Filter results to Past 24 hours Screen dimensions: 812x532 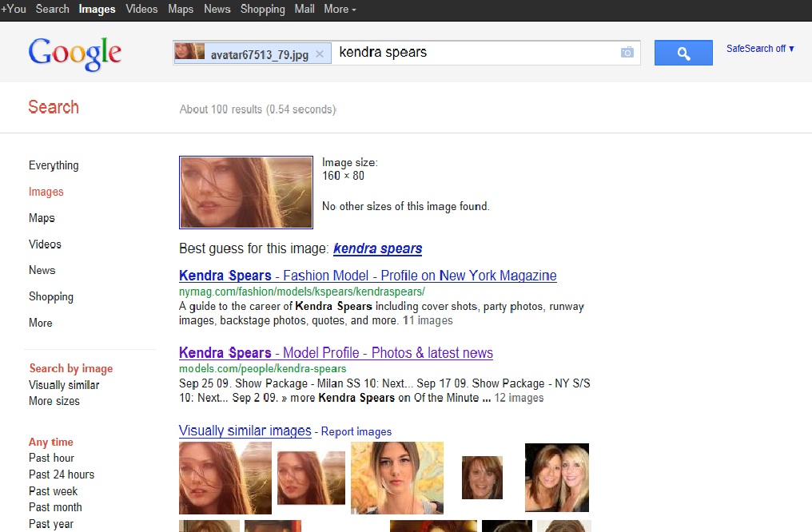[x=62, y=474]
